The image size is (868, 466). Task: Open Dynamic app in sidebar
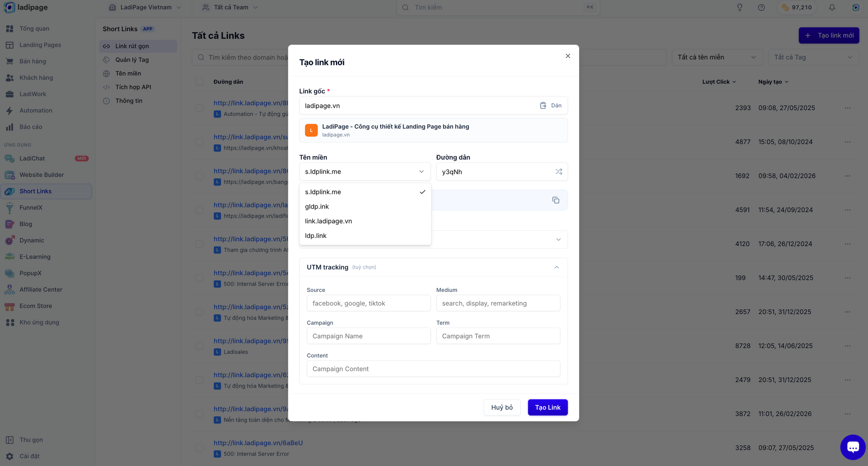(32, 240)
